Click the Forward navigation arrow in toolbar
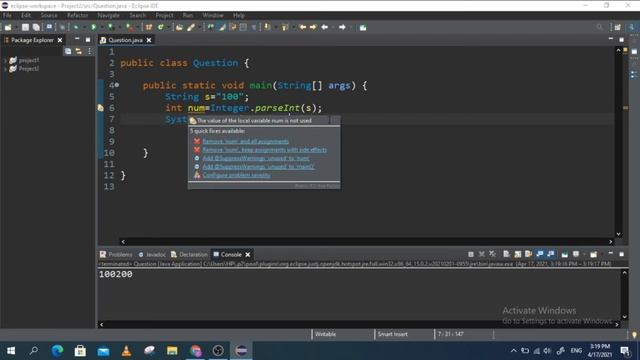This screenshot has height=360, width=640. pyautogui.click(x=342, y=27)
